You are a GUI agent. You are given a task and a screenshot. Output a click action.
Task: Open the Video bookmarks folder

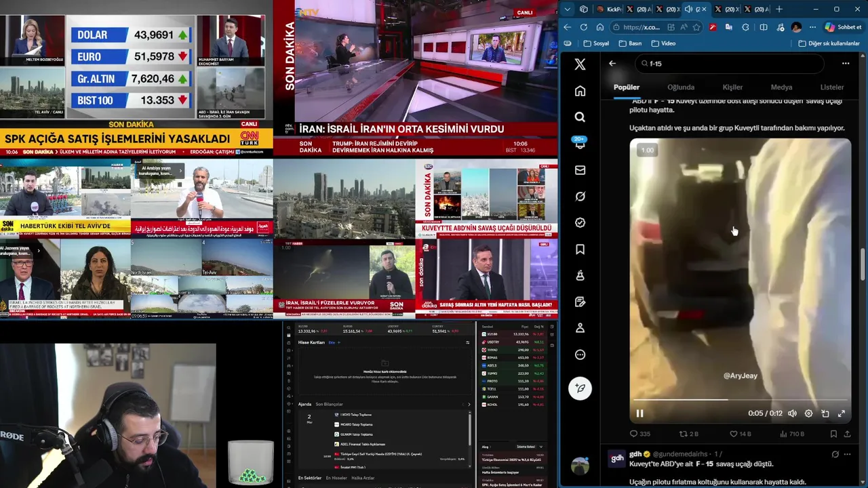click(x=663, y=43)
